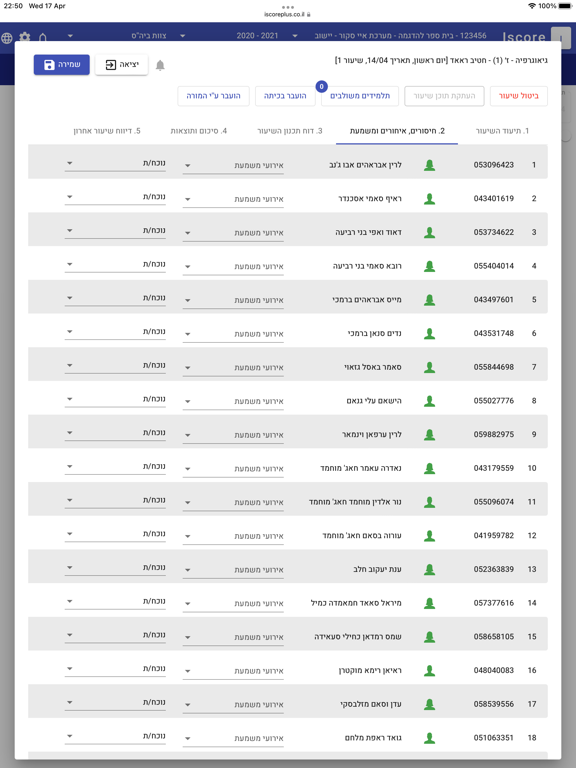Open attendance dropdown for ID 043531748
576x768 pixels.
click(x=115, y=332)
